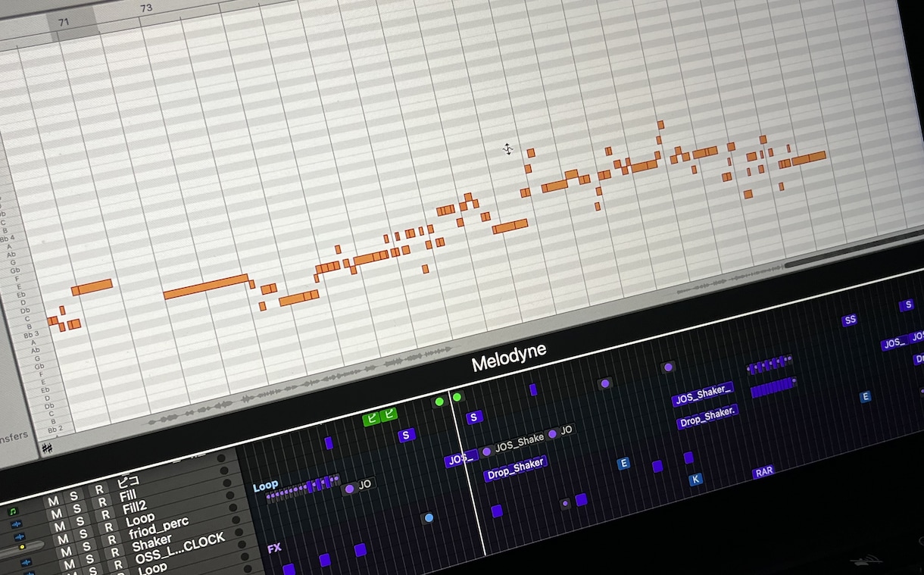924x575 pixels.
Task: Mute the friod_perc track
Action: tap(66, 552)
